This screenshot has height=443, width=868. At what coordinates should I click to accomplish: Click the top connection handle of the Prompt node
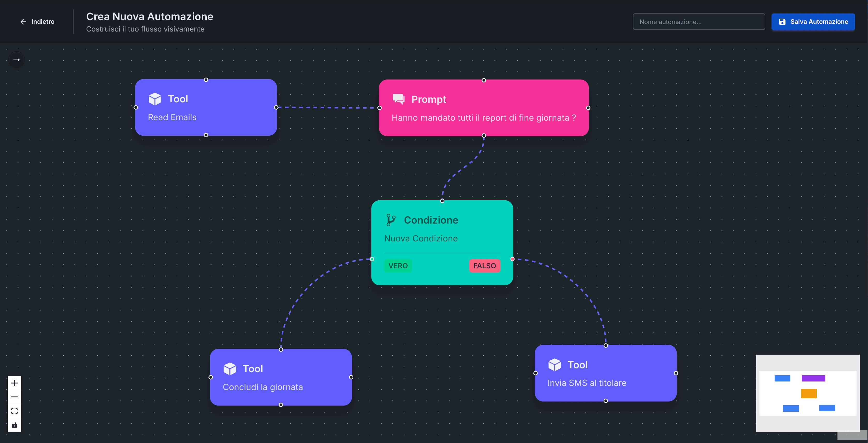pos(484,80)
